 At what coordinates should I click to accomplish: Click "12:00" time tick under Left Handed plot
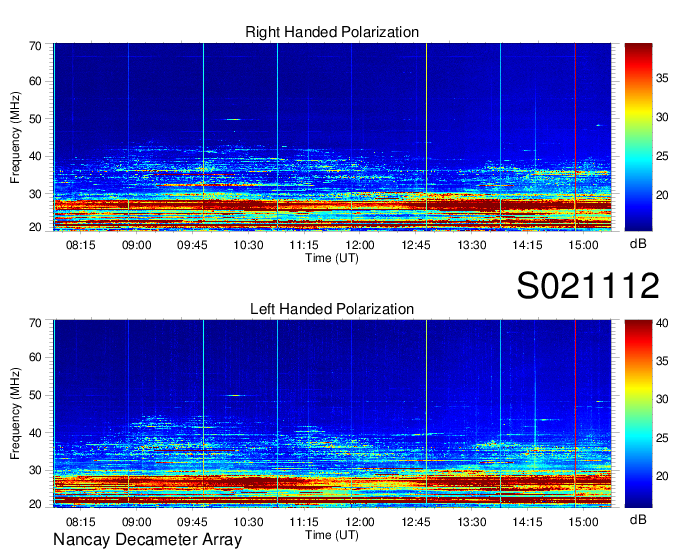pyautogui.click(x=360, y=522)
